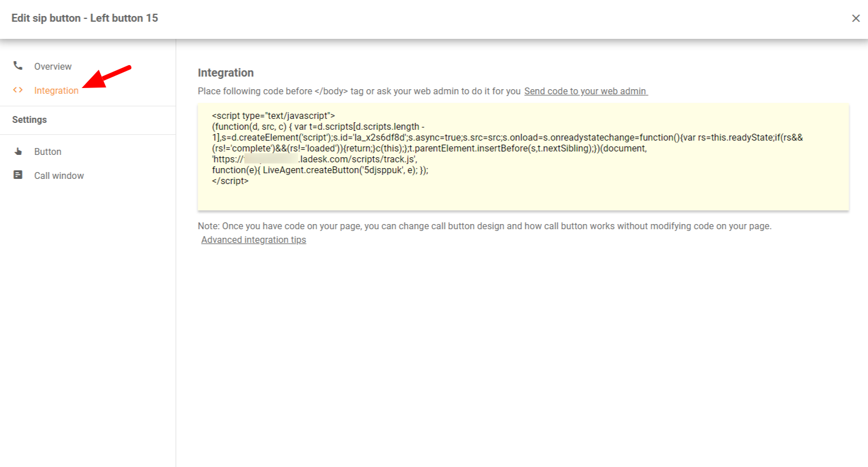Screen dimensions: 868x467
Task: Open the Advanced integration tips link
Action: click(x=254, y=240)
